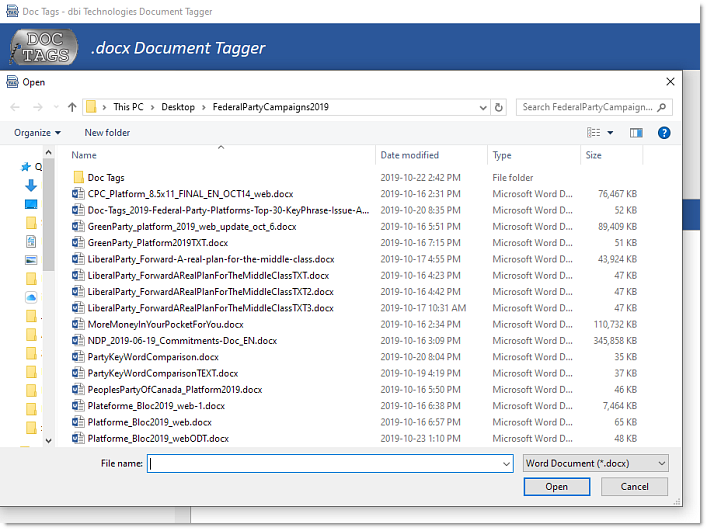The width and height of the screenshot is (706, 529).
Task: Select the Downloads arrow in sidebar
Action: click(31, 185)
